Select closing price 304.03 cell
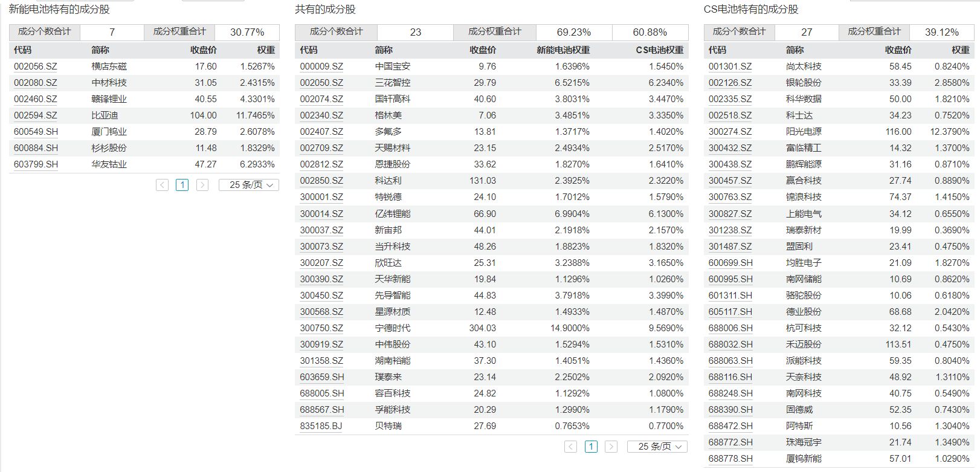 coord(483,328)
